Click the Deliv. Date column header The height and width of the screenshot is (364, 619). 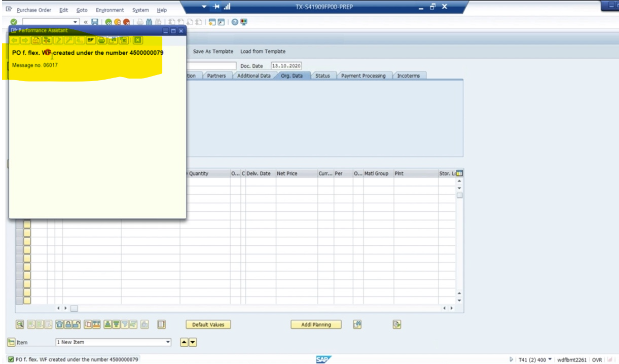pyautogui.click(x=259, y=173)
